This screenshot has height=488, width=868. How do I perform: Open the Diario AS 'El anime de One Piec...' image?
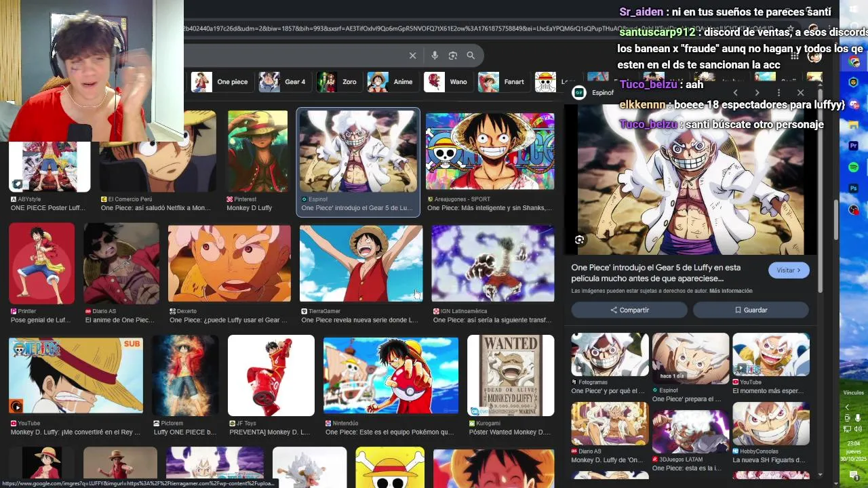[x=121, y=264]
